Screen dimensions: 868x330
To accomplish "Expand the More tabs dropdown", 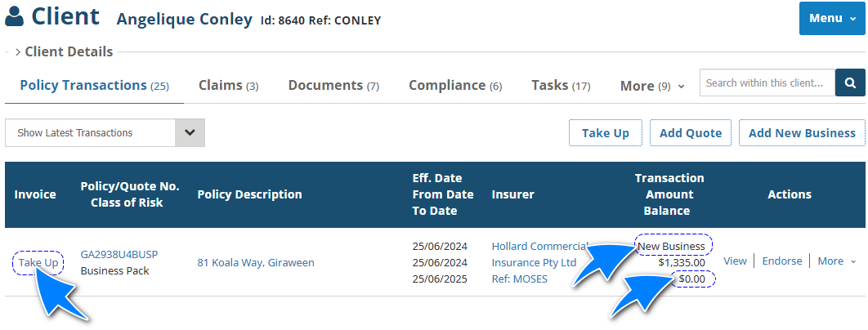I will pyautogui.click(x=652, y=86).
